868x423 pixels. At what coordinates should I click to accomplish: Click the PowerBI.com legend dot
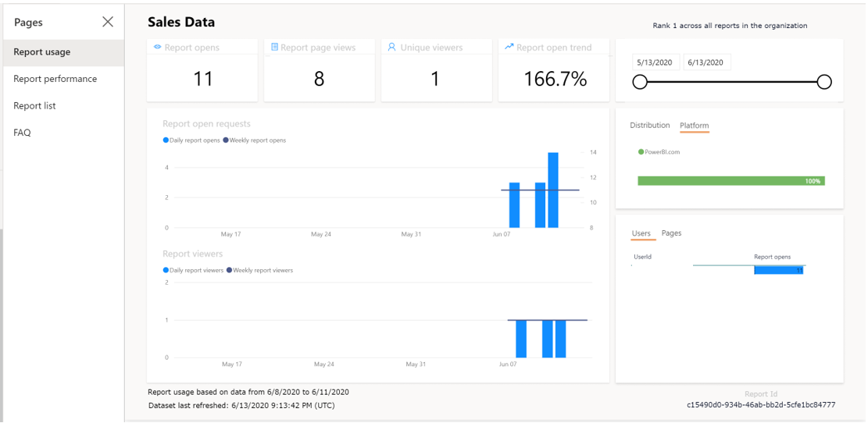pyautogui.click(x=641, y=151)
